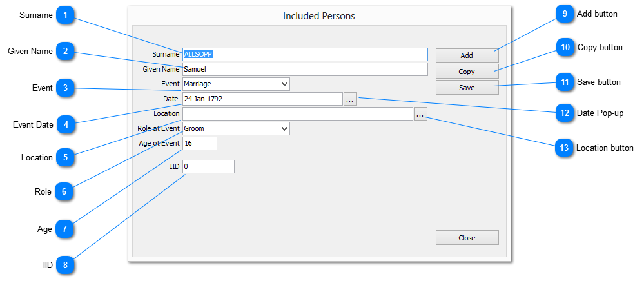Click callout badge 4 labeled Event Date
This screenshot has height=281, width=644.
click(65, 125)
